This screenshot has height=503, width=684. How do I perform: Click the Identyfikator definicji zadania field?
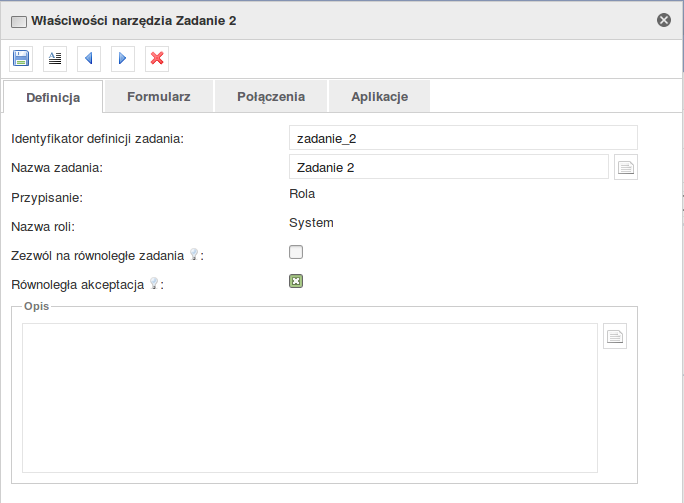[x=463, y=138]
